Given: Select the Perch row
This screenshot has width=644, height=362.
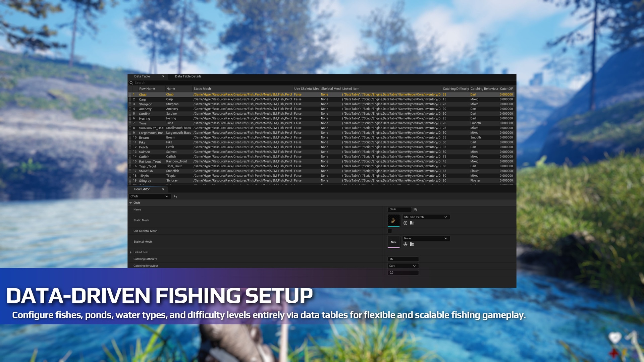Looking at the screenshot, I should coord(322,147).
